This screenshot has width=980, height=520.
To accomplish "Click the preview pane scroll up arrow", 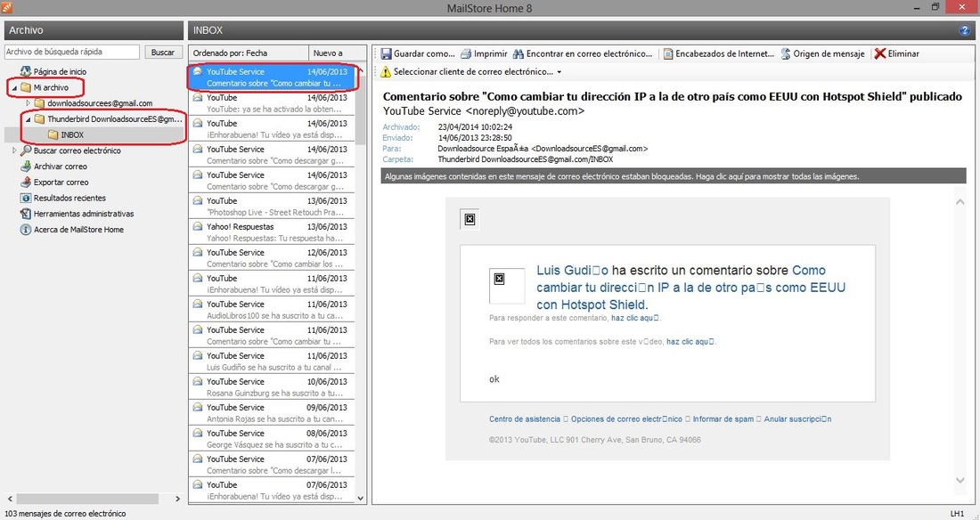I will click(960, 202).
